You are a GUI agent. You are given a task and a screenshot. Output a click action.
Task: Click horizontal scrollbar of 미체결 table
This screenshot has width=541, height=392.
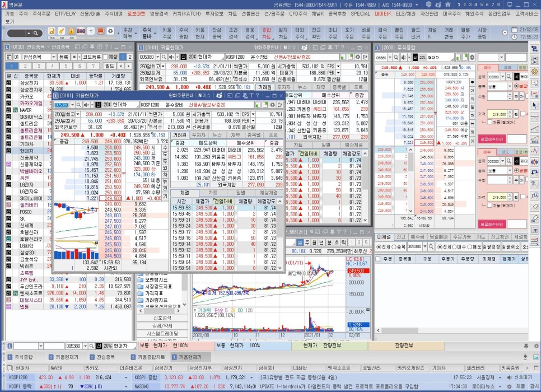coord(451,330)
